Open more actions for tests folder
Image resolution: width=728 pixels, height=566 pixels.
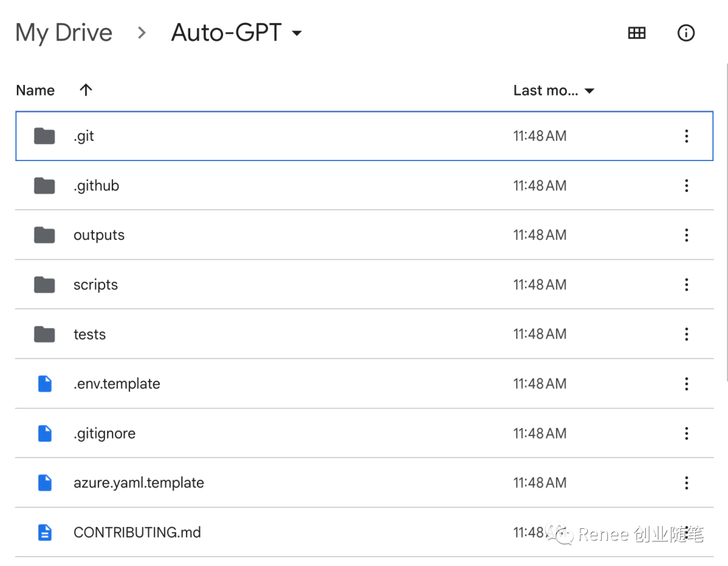(x=686, y=334)
